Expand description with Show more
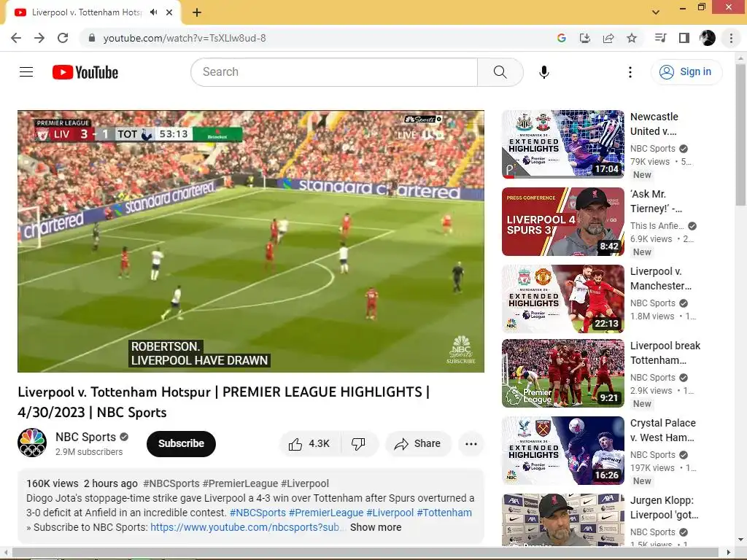The height and width of the screenshot is (560, 747). point(376,527)
